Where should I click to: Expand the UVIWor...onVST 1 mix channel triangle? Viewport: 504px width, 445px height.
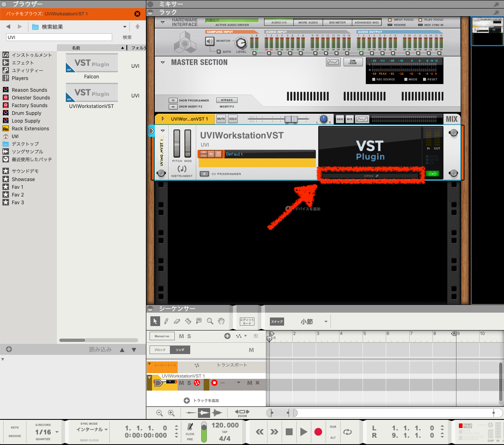click(163, 119)
